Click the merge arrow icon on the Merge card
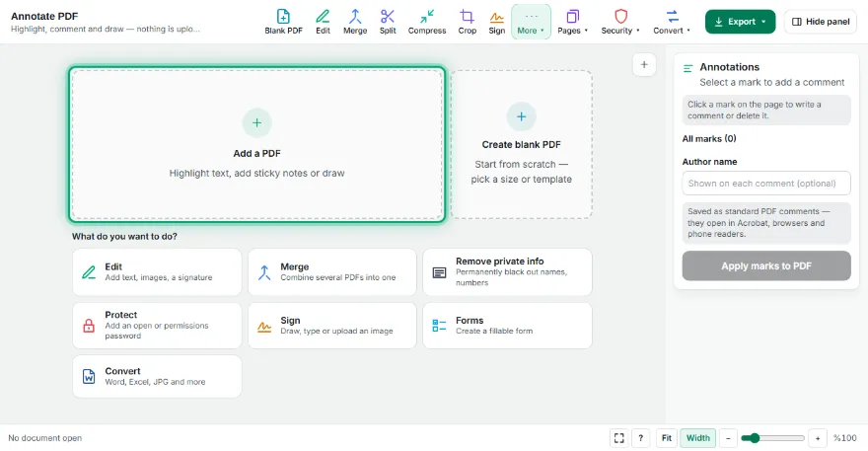This screenshot has height=451, width=868. point(264,272)
